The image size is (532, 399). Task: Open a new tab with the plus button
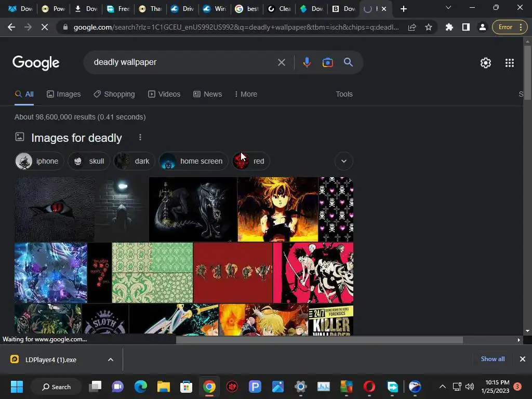(403, 9)
